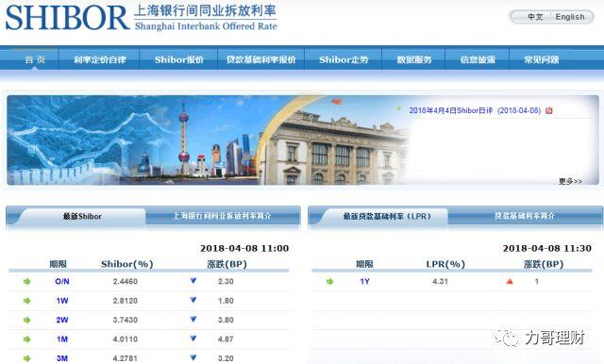
Task: Click the 更多>> link in the banner
Action: (570, 181)
